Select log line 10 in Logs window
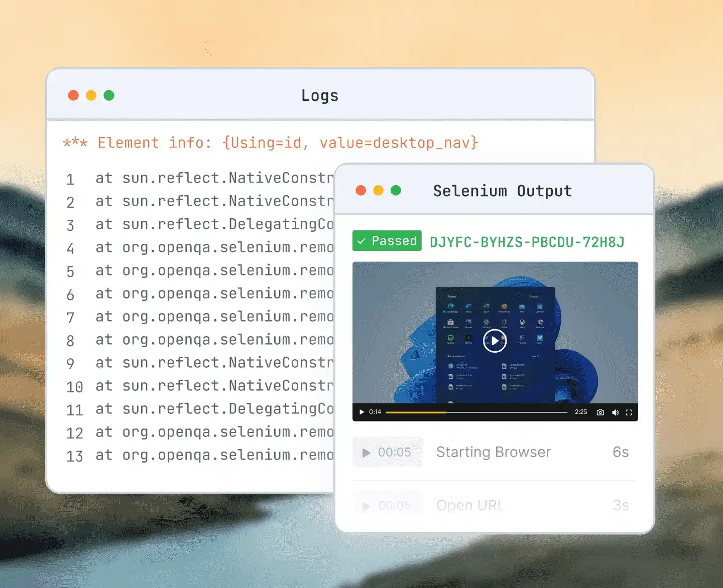Screen dimensions: 723x588 (200, 386)
